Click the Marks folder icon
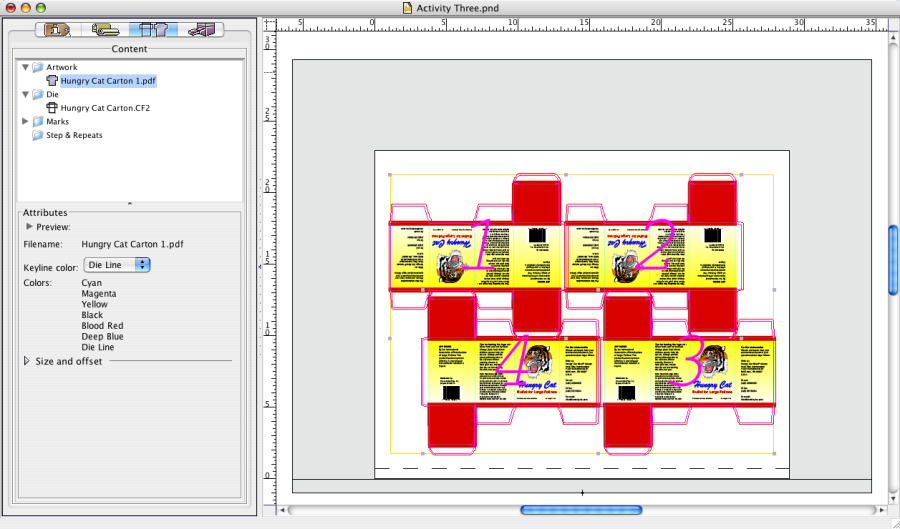The image size is (900, 529). [x=38, y=121]
